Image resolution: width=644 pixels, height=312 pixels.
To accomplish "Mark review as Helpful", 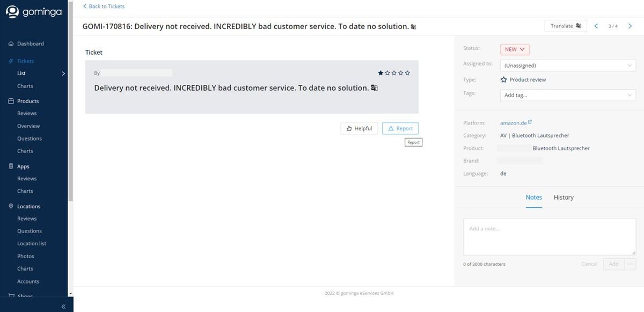I will [359, 128].
